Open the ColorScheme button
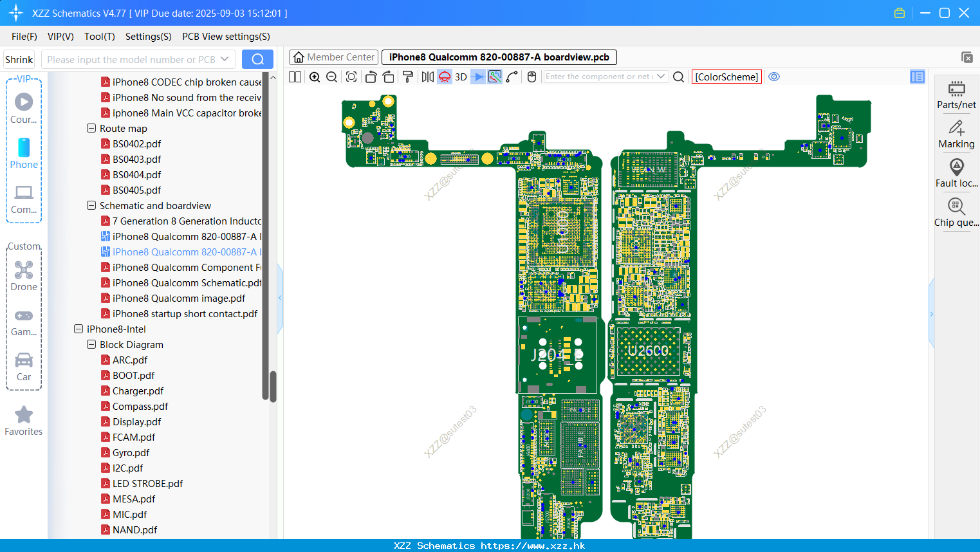This screenshot has width=980, height=552. (726, 77)
